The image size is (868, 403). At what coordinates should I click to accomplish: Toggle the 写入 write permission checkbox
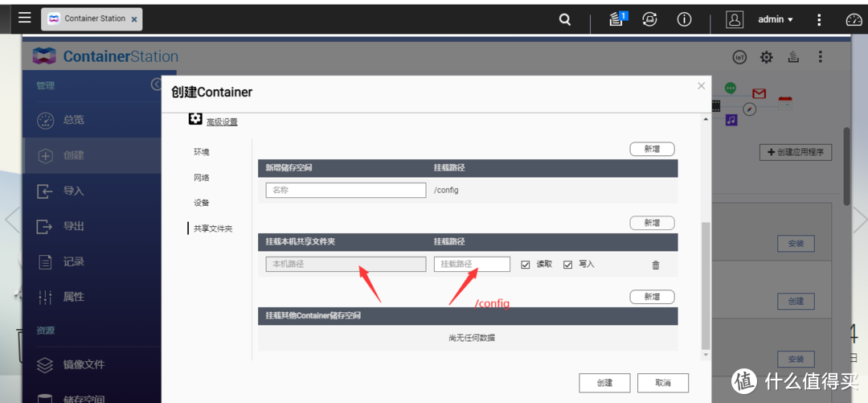point(567,265)
